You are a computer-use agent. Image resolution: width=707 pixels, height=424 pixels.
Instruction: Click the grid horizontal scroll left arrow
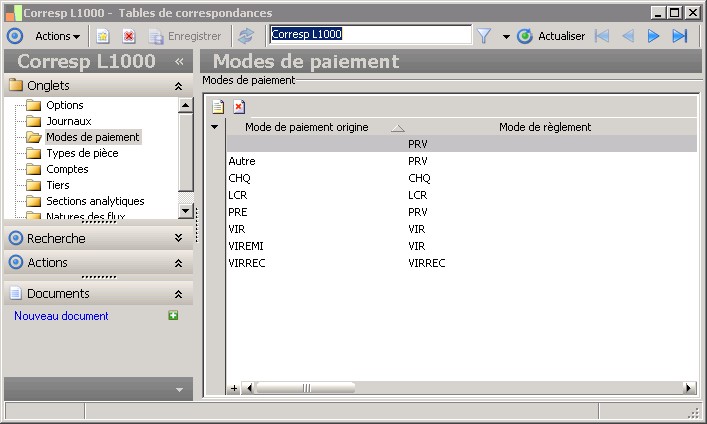coord(249,388)
